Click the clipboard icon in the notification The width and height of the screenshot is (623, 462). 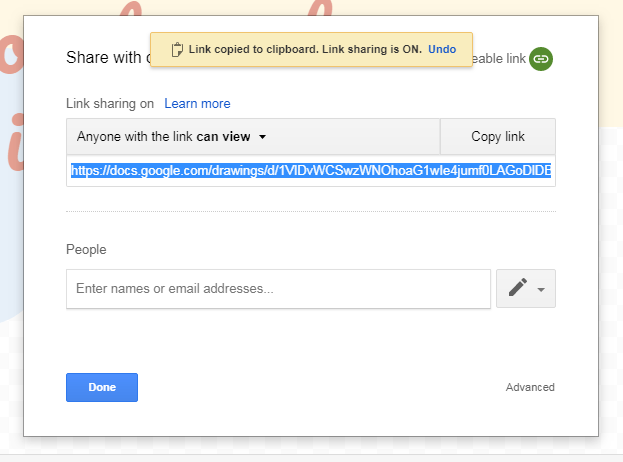(x=177, y=49)
